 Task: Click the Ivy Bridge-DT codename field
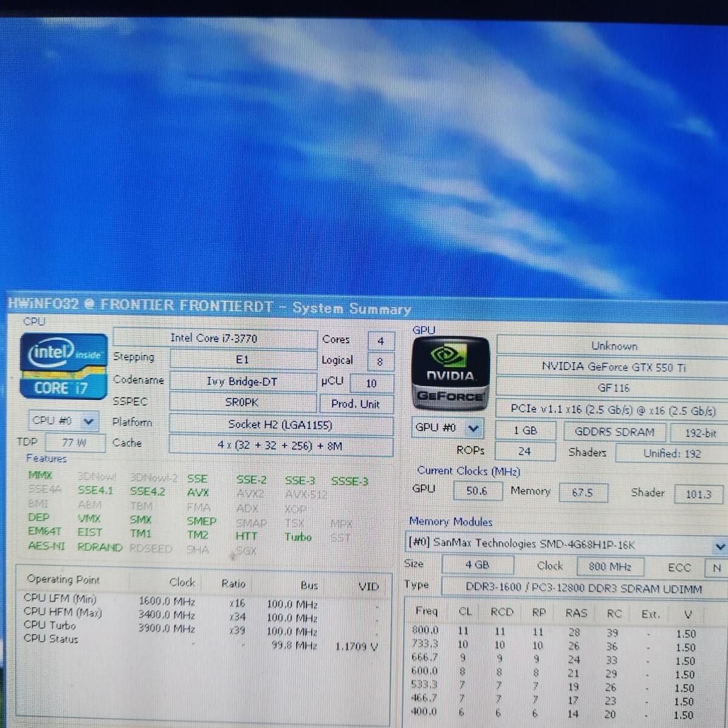(x=242, y=382)
